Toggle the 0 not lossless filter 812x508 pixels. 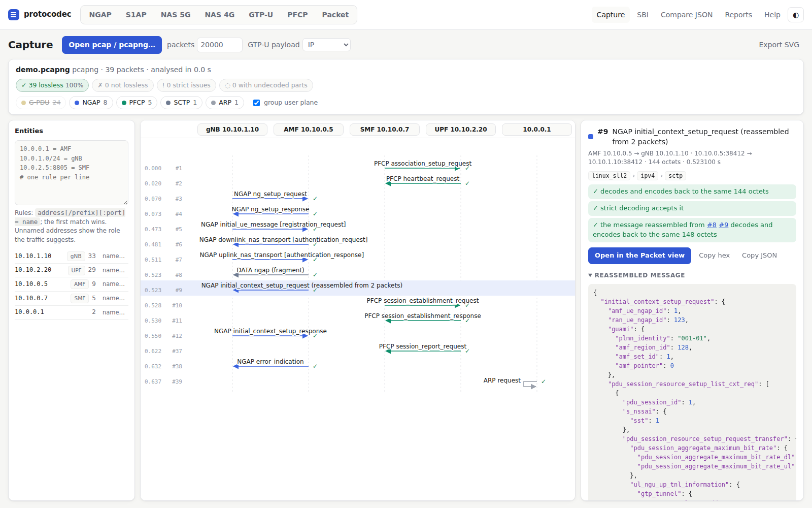point(123,85)
